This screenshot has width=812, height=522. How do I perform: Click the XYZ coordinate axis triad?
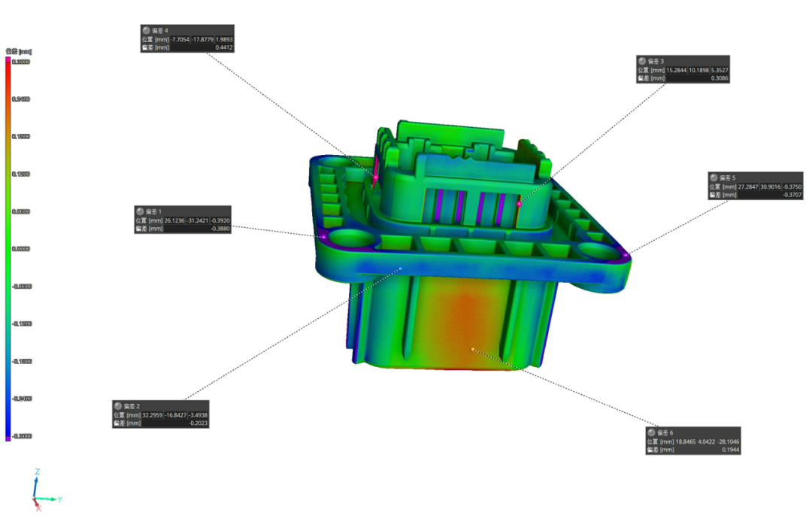[46, 490]
